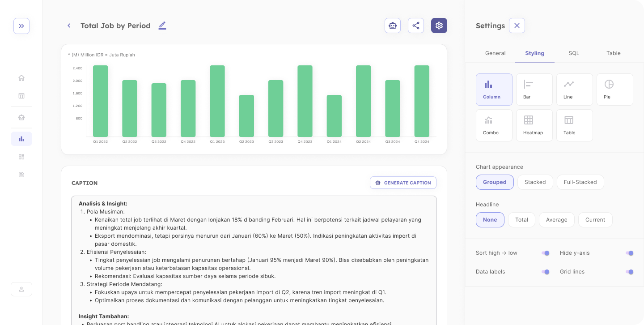This screenshot has height=325, width=644.
Task: Click the 'Strategi Periode Mendatang:' list item
Action: (124, 284)
